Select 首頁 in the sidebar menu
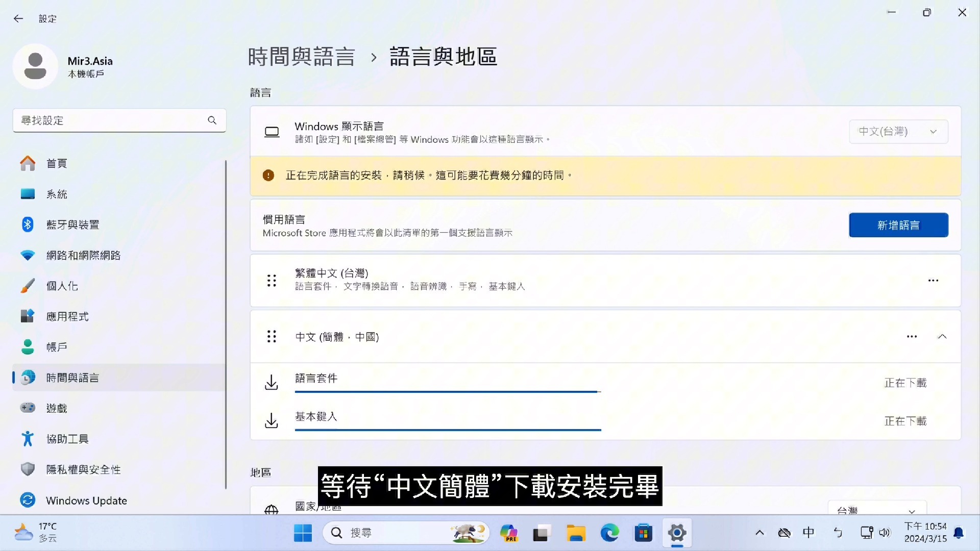 pos(56,163)
